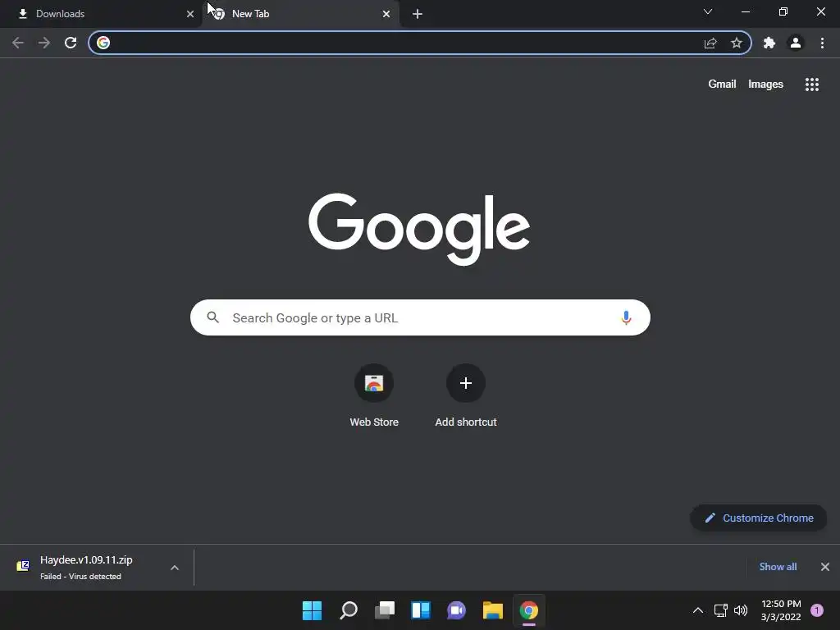This screenshot has width=840, height=630.
Task: Open the Gmail link
Action: coord(722,84)
